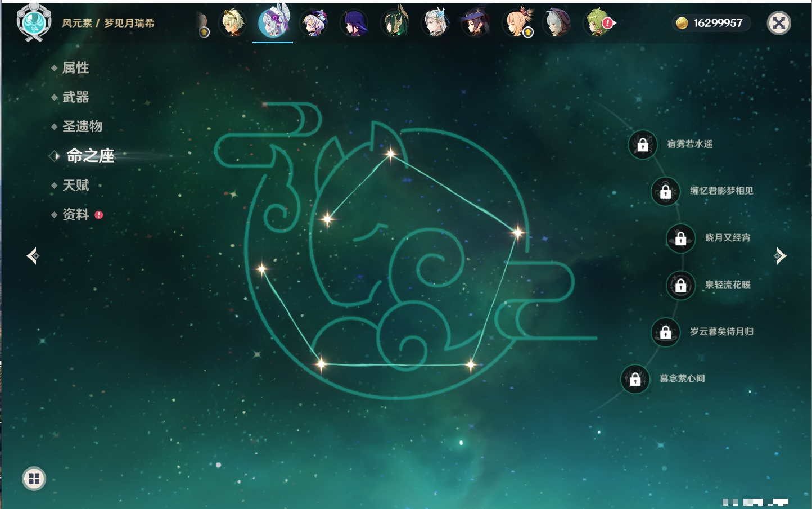The height and width of the screenshot is (509, 812).
Task: Pick the dark green-haired horned avatar
Action: [x=395, y=22]
